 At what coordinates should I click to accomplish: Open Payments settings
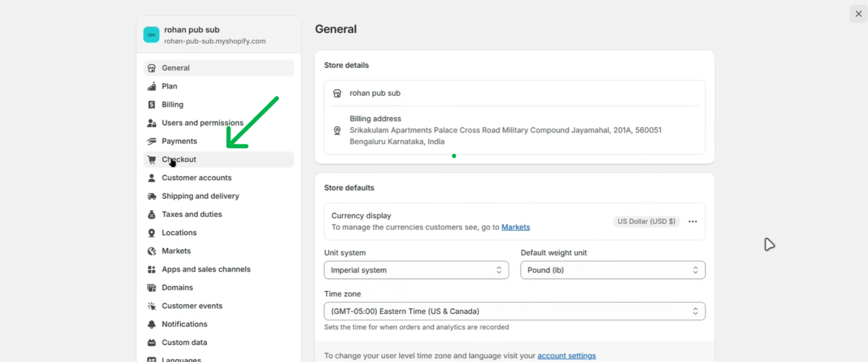tap(219, 141)
